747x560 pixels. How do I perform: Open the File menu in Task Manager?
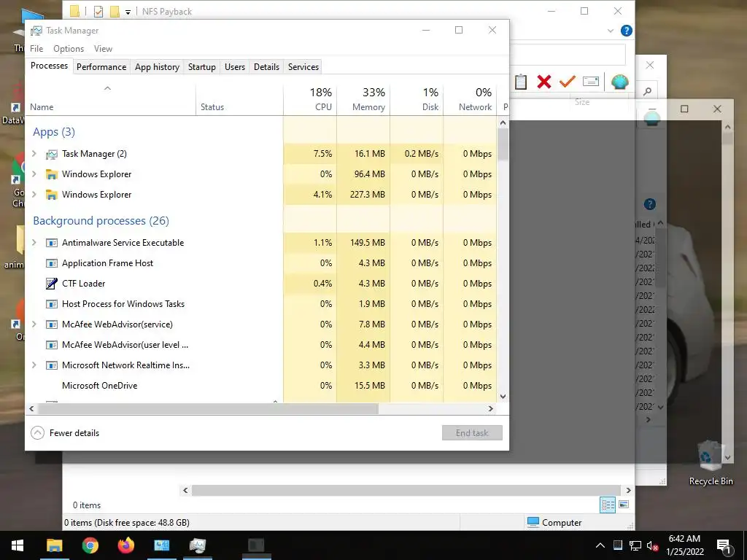[36, 49]
